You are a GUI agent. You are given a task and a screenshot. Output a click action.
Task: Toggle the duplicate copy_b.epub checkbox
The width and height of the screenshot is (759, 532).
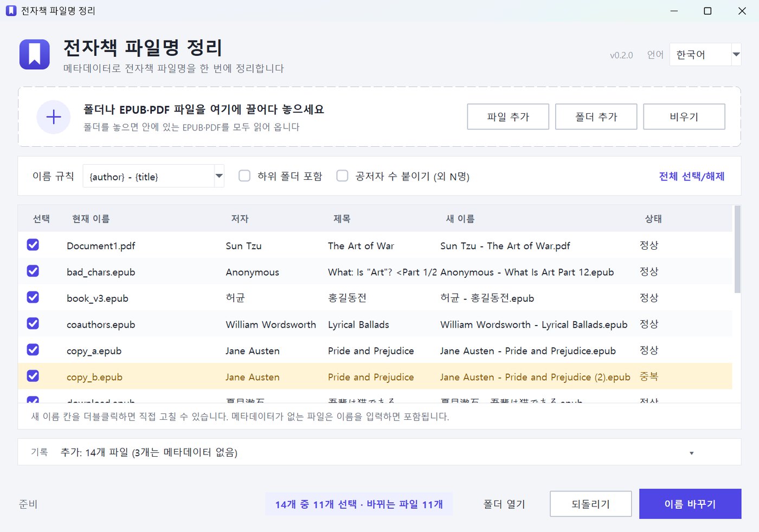33,376
